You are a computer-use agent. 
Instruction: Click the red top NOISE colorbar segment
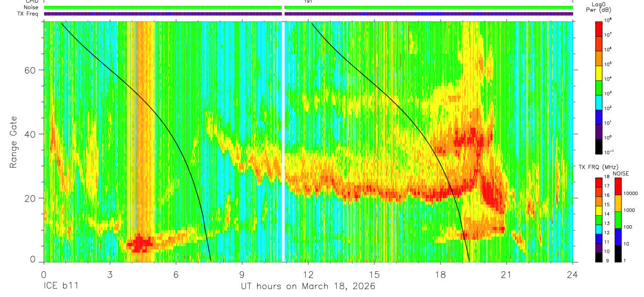[x=618, y=186]
